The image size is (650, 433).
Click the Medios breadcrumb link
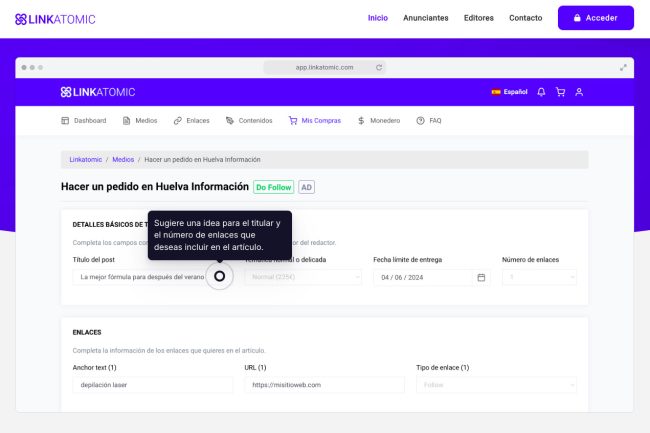pyautogui.click(x=123, y=159)
